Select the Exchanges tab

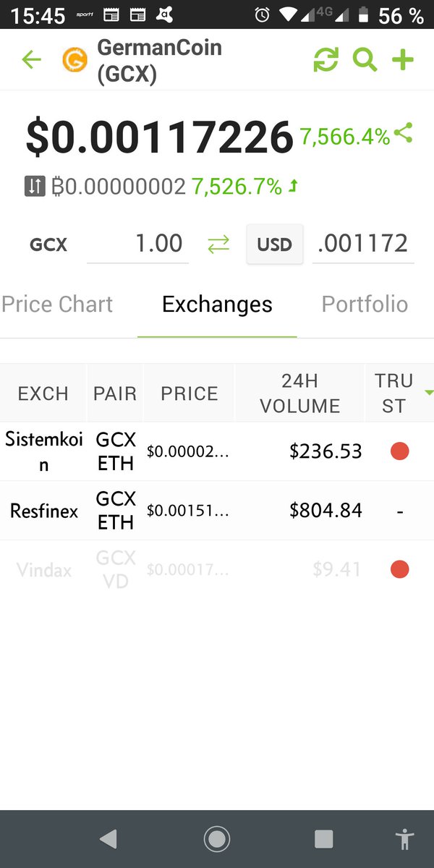tap(217, 305)
